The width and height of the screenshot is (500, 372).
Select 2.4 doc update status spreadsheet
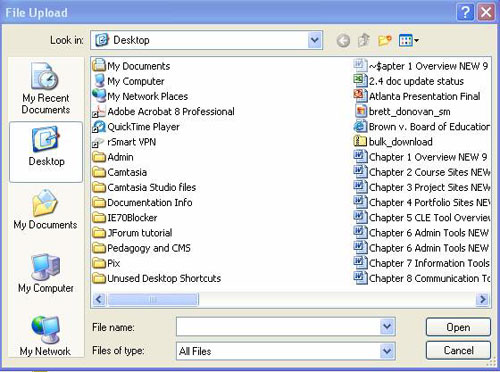click(409, 81)
